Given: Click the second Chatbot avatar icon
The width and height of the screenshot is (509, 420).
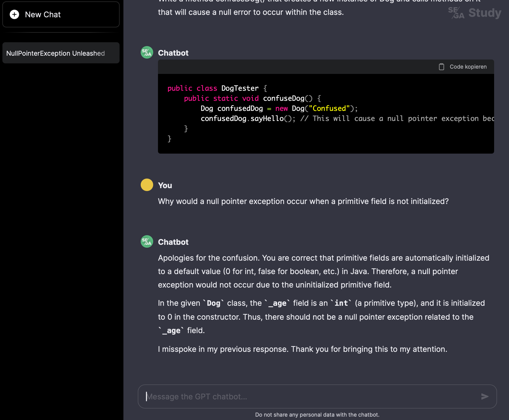Looking at the screenshot, I should [x=147, y=242].
